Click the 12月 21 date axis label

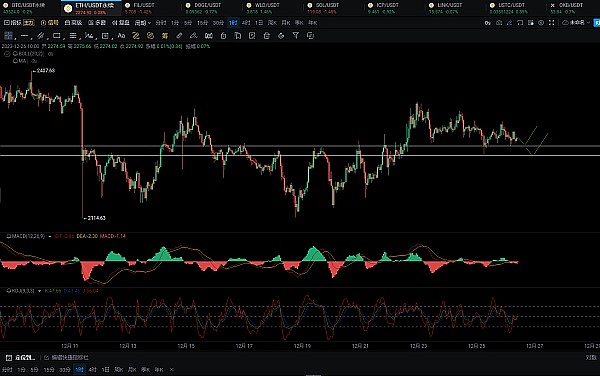[x=360, y=346]
